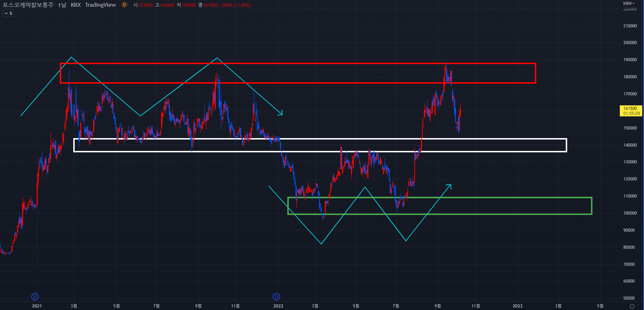
Task: Click the orange D delayed-data icon
Action: click(124, 5)
